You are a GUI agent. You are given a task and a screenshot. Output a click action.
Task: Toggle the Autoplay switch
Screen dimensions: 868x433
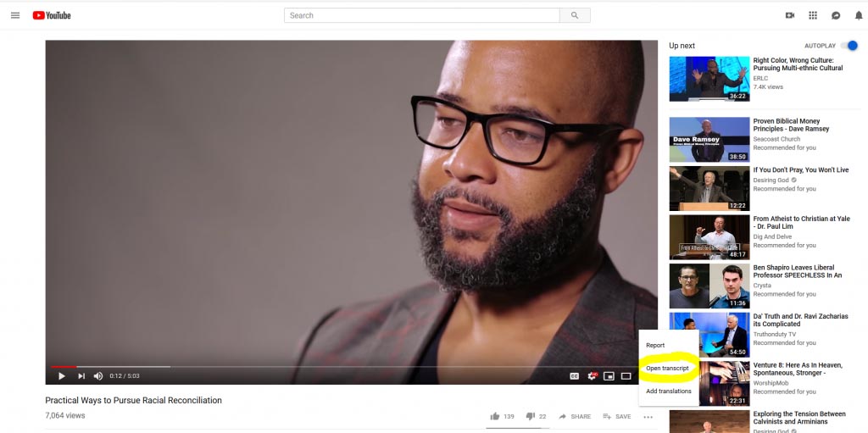click(849, 46)
